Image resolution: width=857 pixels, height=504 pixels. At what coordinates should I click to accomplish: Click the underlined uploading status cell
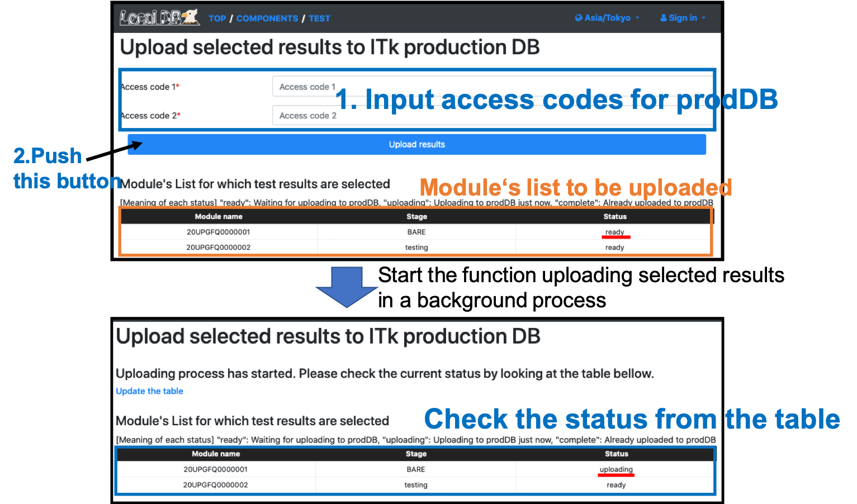pos(616,469)
